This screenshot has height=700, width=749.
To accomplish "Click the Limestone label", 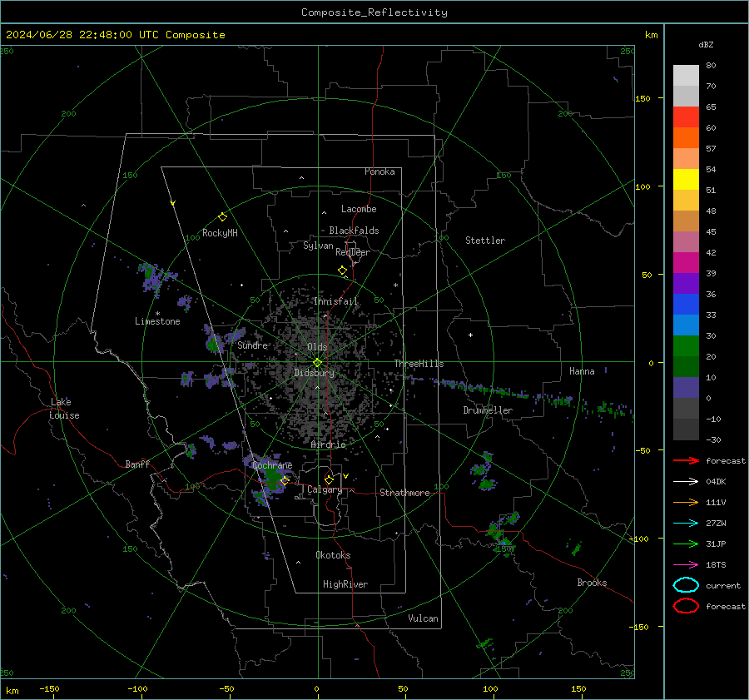I will [x=157, y=321].
